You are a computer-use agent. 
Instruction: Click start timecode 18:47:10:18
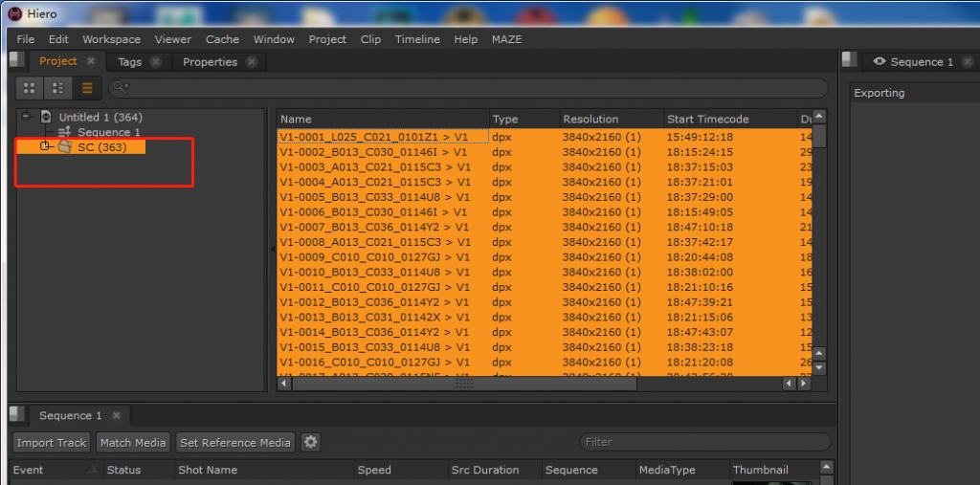[x=700, y=227]
